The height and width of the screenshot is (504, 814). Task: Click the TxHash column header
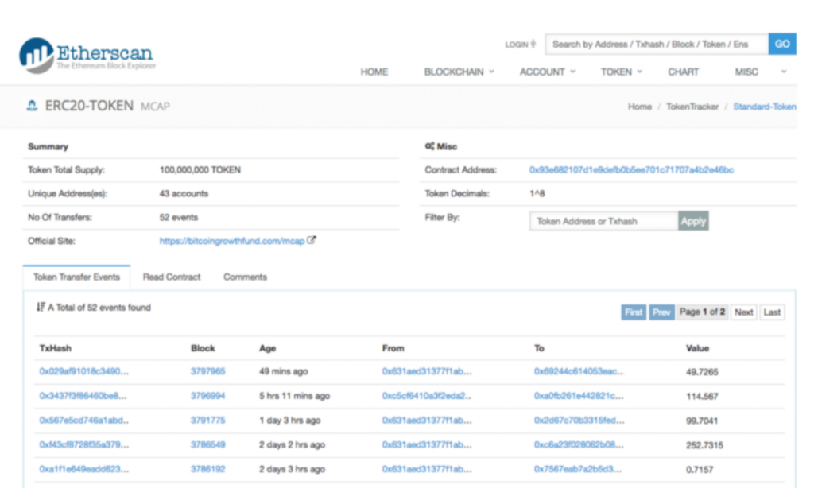click(x=55, y=348)
